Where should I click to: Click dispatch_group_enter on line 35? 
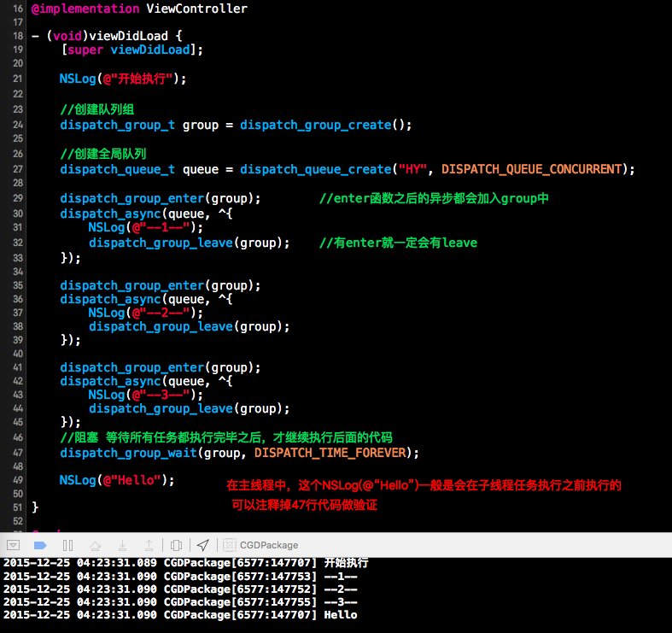pos(132,285)
